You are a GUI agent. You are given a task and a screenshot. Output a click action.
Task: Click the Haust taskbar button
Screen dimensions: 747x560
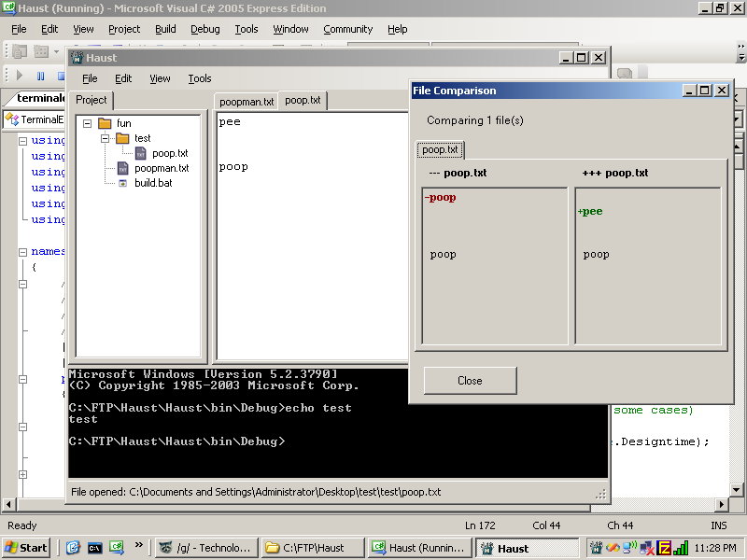pyautogui.click(x=528, y=548)
